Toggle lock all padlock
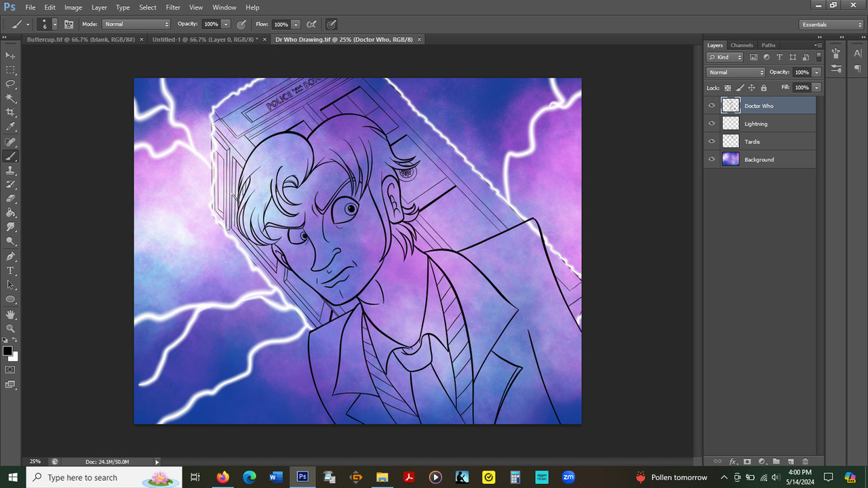This screenshot has width=868, height=488. pos(764,87)
